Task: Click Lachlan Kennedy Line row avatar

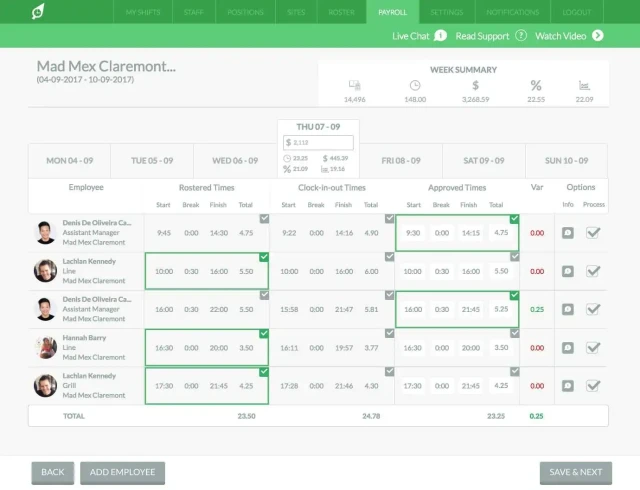Action: [x=45, y=271]
